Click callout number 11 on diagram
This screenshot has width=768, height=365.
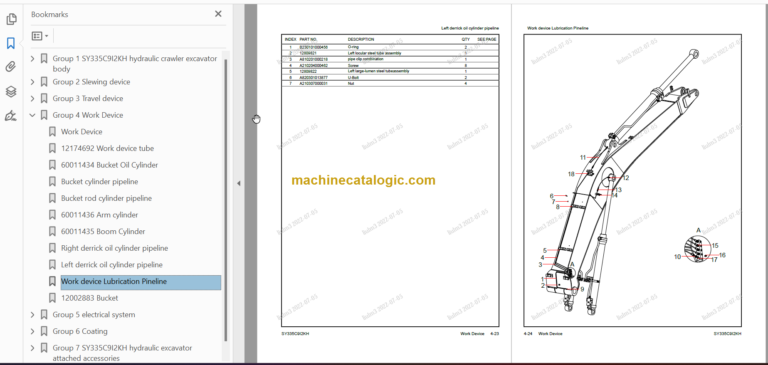coord(583,158)
